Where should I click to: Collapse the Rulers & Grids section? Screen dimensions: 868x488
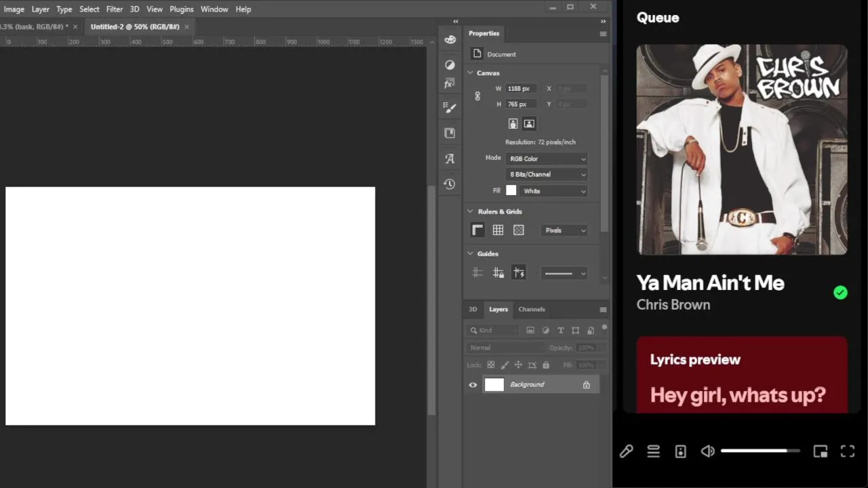click(x=470, y=211)
